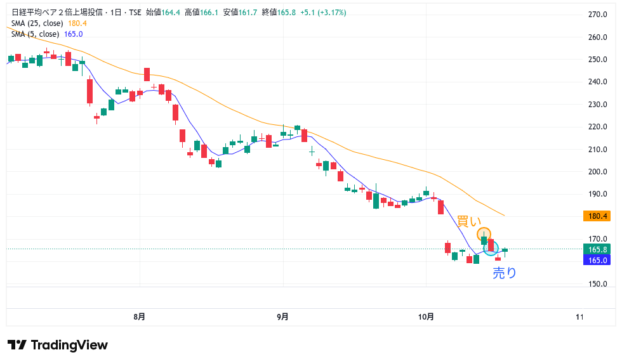Image resolution: width=622 pixels, height=364 pixels.
Task: Select the green 165.8 last-price tag
Action: (x=597, y=250)
